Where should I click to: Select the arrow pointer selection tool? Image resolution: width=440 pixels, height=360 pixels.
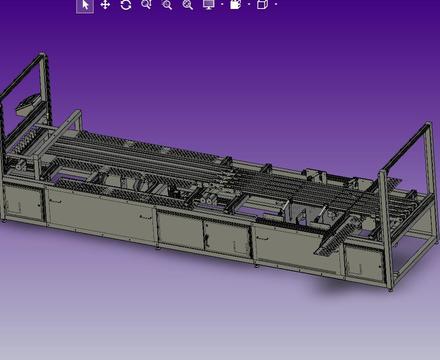(x=85, y=5)
